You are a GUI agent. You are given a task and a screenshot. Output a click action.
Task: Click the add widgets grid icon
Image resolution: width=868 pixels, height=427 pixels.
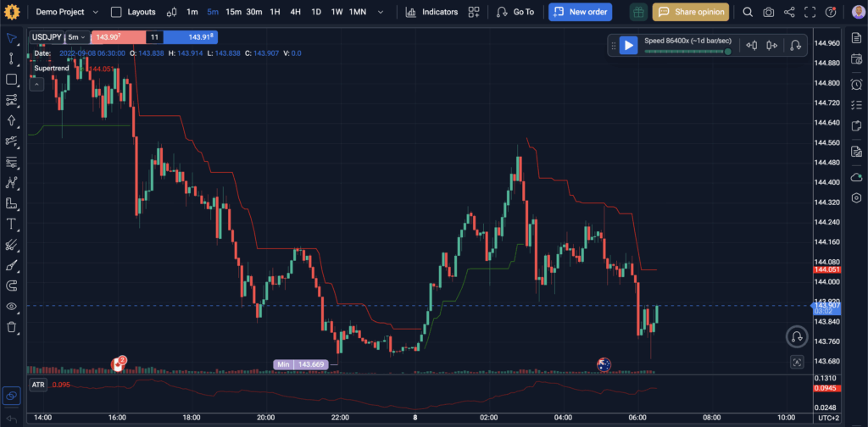pos(473,12)
